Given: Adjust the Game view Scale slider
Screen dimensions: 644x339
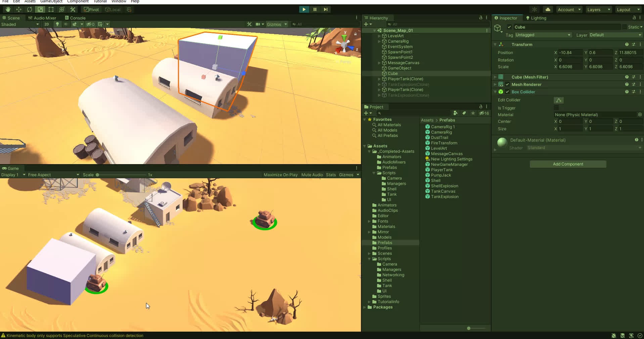Looking at the screenshot, I should click(98, 175).
